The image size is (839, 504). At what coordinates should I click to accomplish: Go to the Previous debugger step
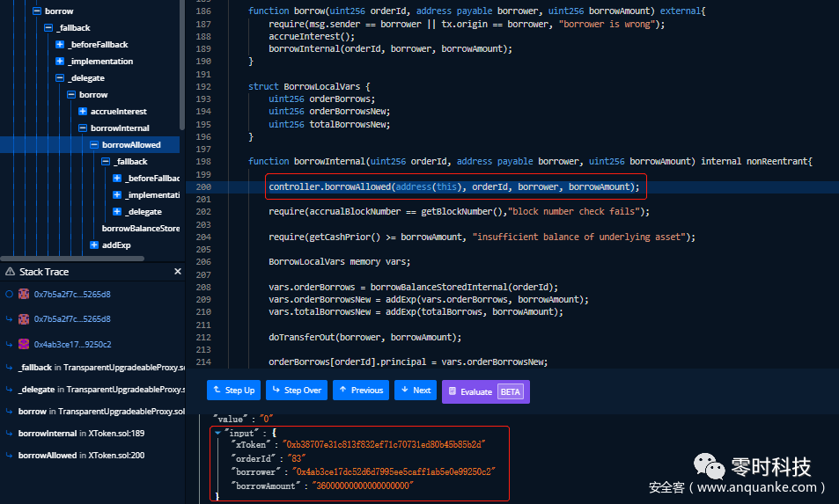point(361,391)
